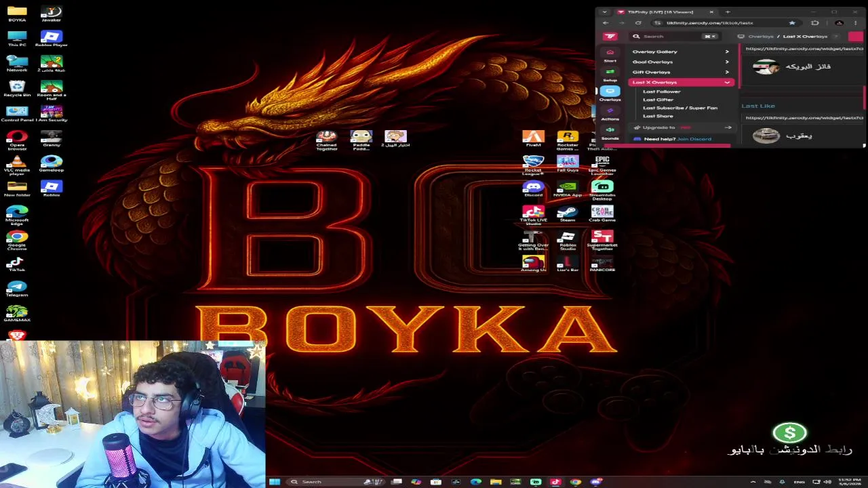Open a new browser tab

click(728, 12)
